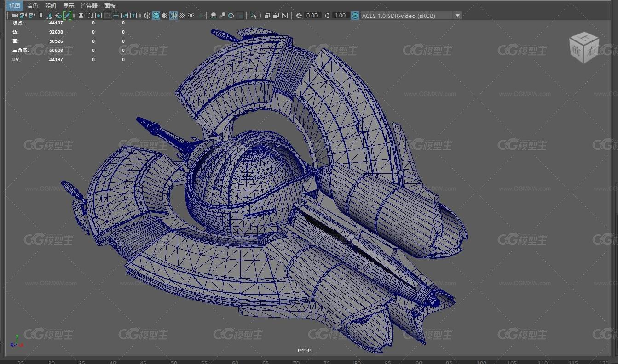Open the 渲染器 (Renderer) menu
The height and width of the screenshot is (364, 618).
[89, 6]
